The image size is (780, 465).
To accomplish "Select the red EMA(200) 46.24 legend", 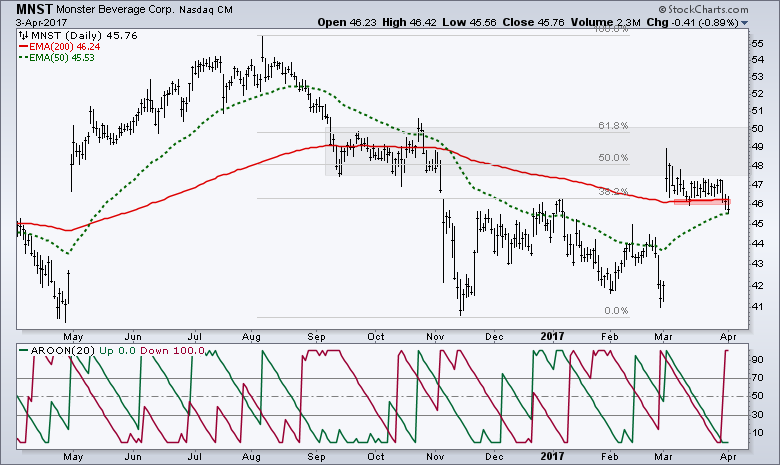I will 60,47.
